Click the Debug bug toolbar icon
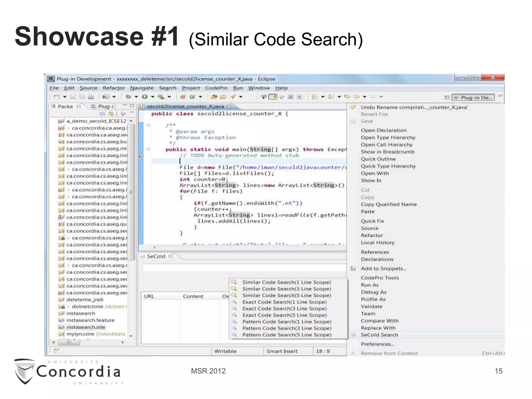532x399 pixels. click(128, 97)
